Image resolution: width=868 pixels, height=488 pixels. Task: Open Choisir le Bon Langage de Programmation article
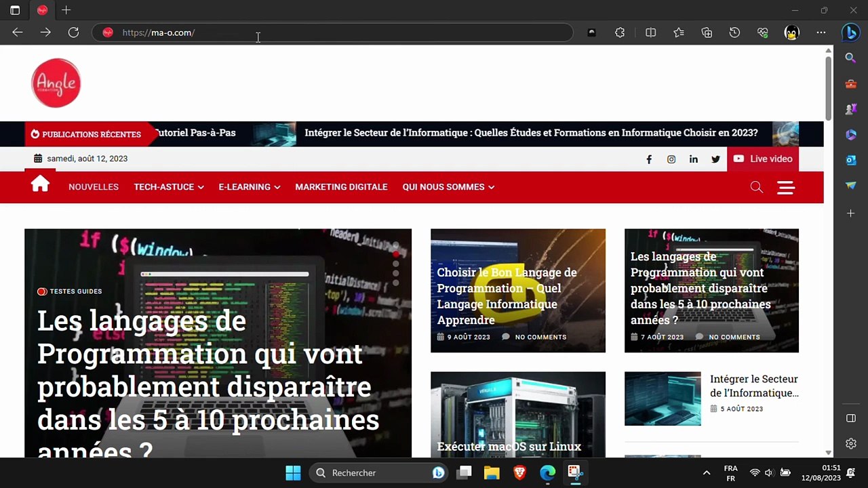507,296
